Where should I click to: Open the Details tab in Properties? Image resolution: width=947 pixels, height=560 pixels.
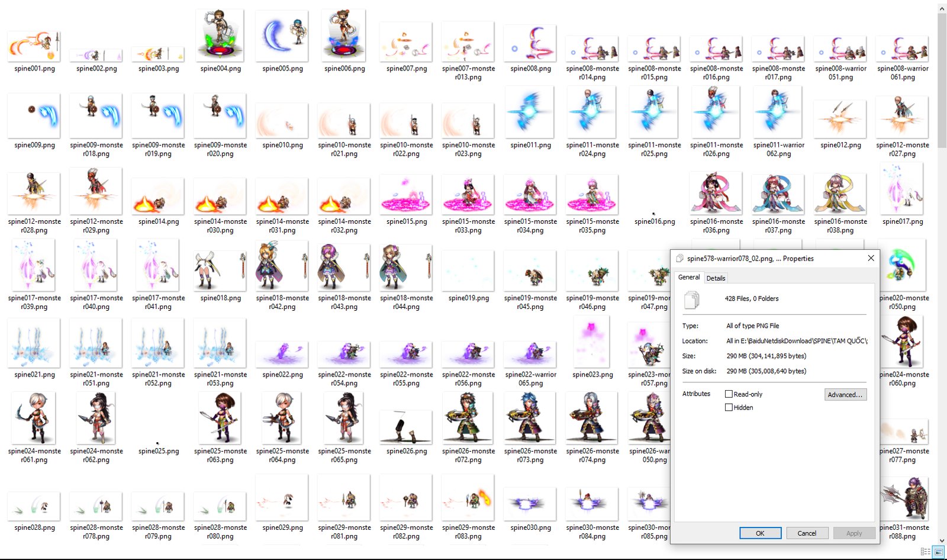coord(716,278)
